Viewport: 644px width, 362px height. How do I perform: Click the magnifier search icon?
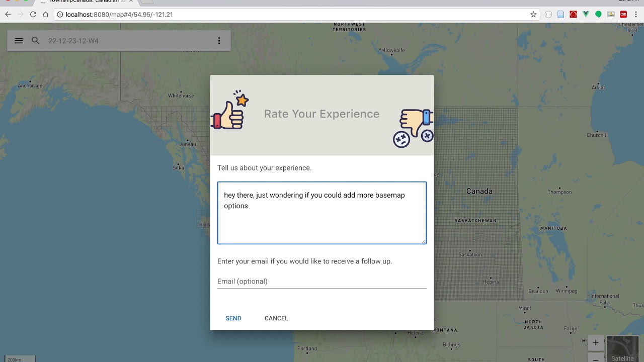pos(36,41)
